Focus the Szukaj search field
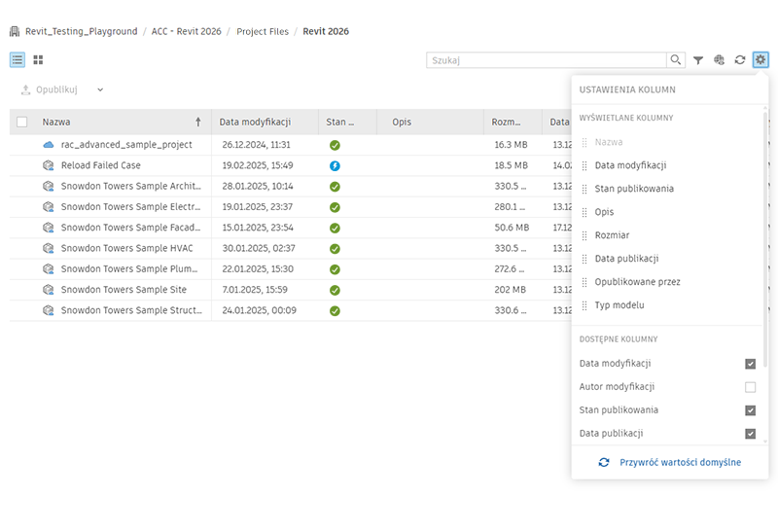This screenshot has height=532, width=778. 547,60
